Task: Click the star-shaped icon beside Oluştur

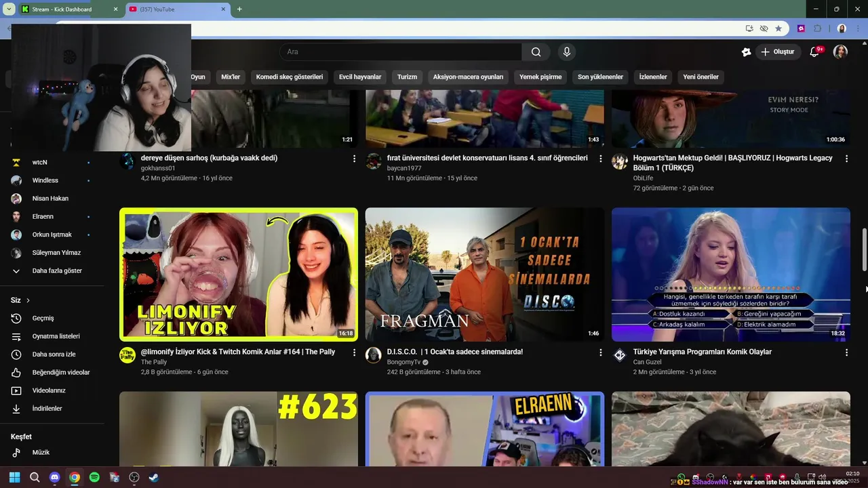Action: pyautogui.click(x=746, y=52)
